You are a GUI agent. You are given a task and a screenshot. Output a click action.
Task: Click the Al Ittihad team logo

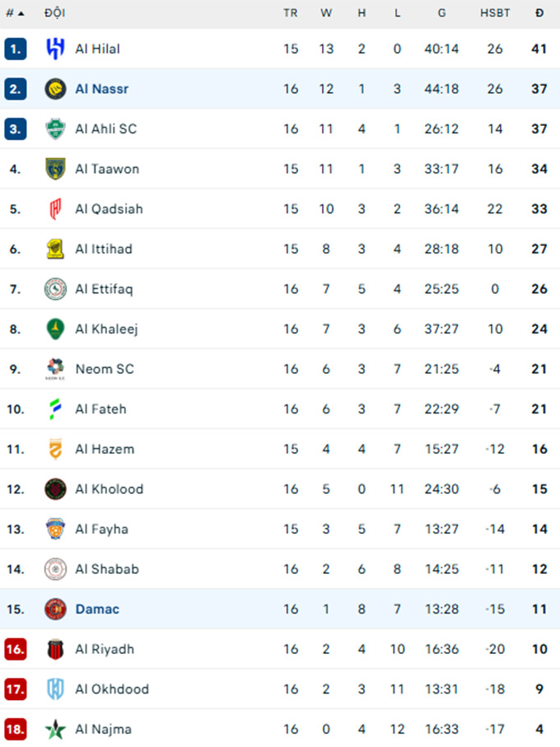(55, 249)
